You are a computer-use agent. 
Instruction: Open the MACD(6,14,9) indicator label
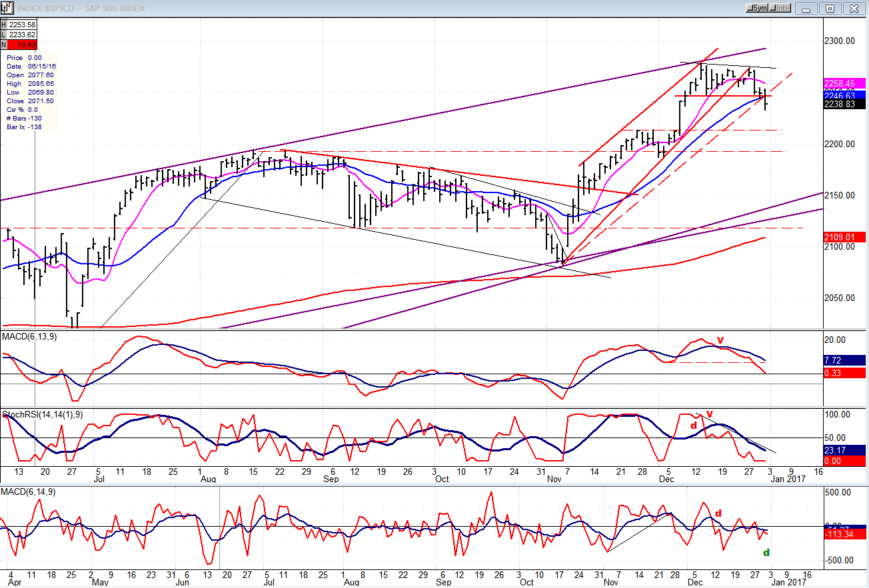[29, 491]
